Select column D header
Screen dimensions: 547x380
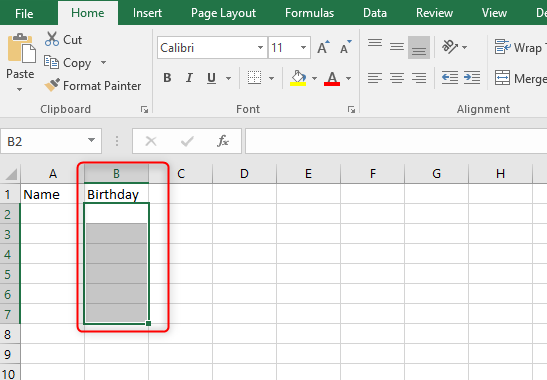click(x=244, y=173)
